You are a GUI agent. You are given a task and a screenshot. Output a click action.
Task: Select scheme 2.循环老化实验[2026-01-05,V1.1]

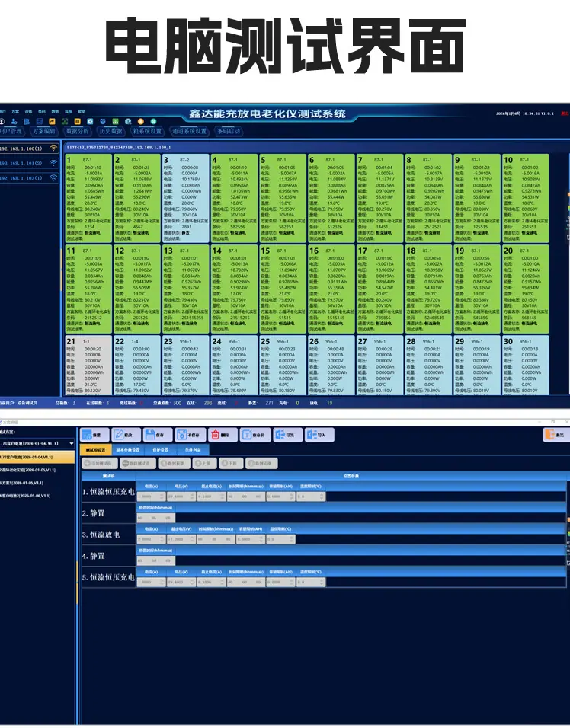click(37, 470)
